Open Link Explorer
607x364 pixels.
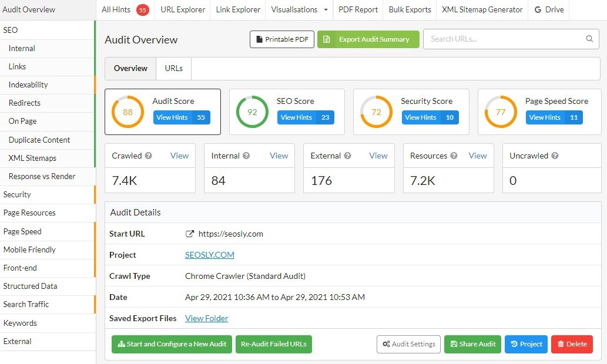coord(238,9)
